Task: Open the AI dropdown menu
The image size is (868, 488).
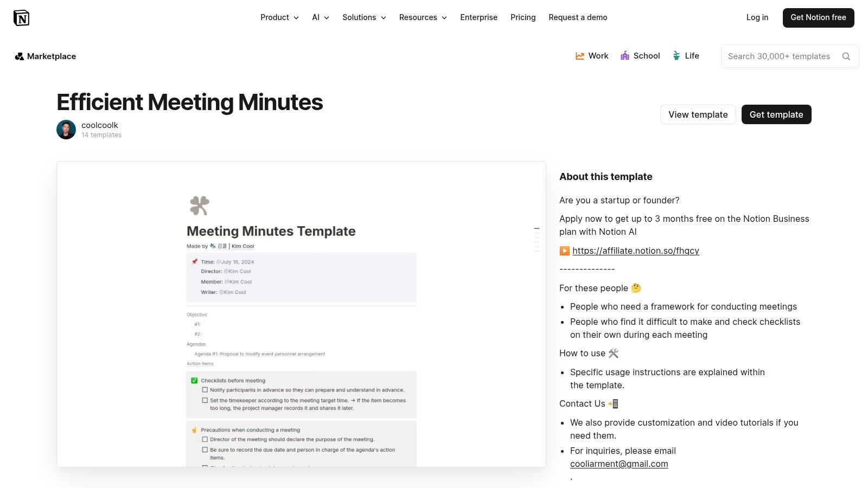Action: pyautogui.click(x=320, y=17)
